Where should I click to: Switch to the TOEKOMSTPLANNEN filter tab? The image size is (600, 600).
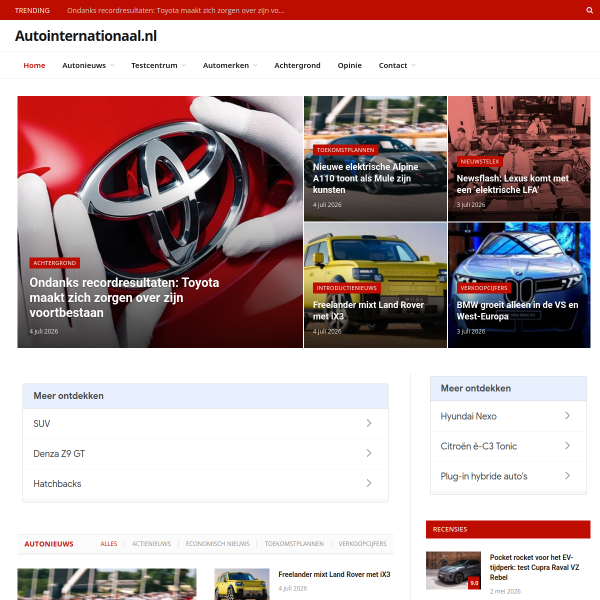pos(294,544)
